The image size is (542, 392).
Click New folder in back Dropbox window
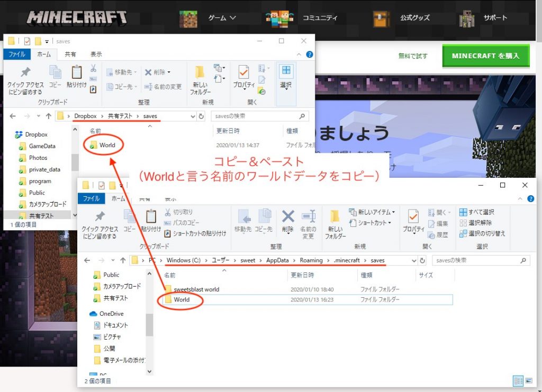tap(200, 80)
